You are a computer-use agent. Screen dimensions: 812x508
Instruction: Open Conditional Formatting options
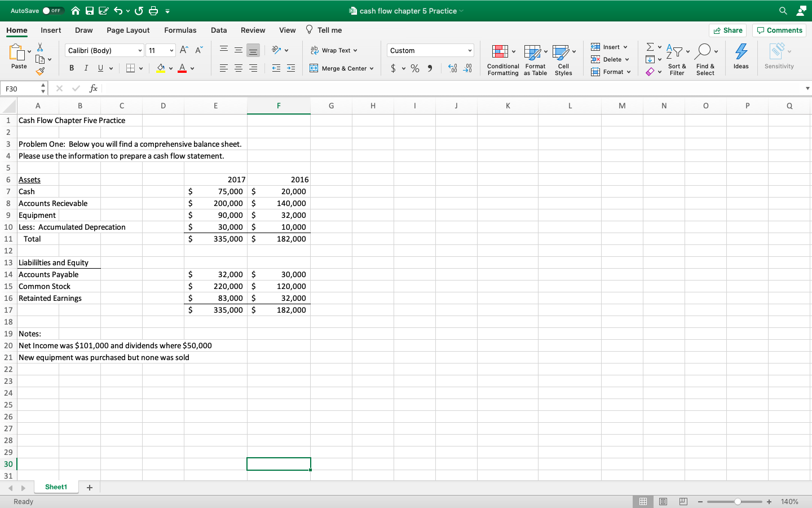502,59
